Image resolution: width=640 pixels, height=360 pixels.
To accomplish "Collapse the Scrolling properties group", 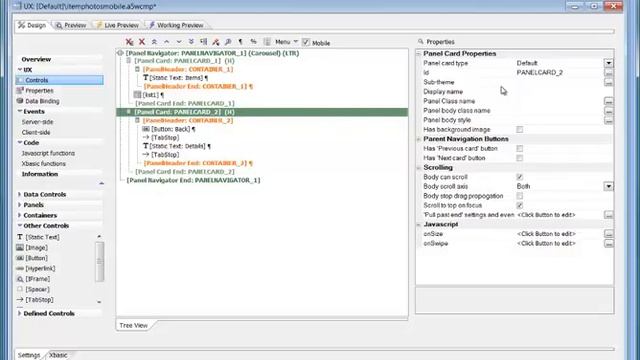I will click(x=419, y=168).
